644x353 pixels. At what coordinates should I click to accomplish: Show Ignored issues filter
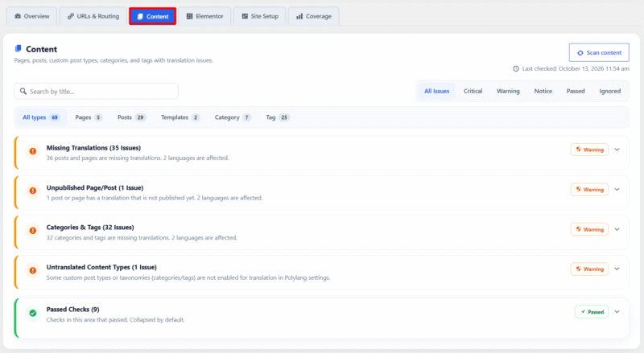(x=610, y=91)
